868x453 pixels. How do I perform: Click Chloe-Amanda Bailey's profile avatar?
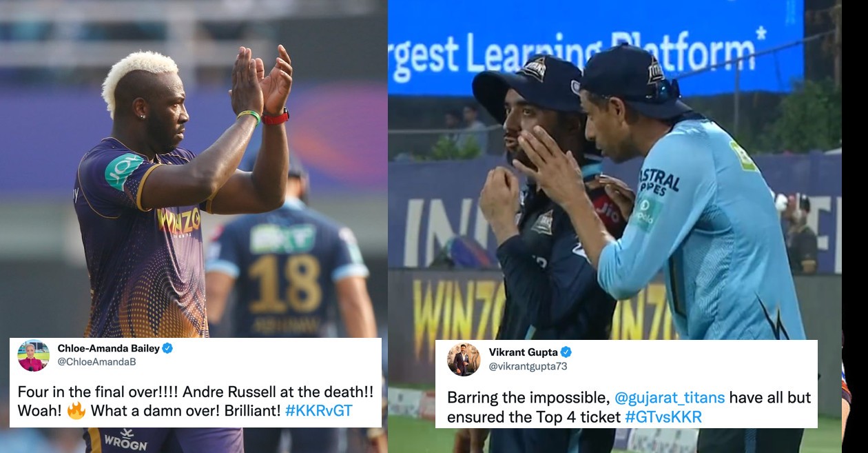pos(33,356)
